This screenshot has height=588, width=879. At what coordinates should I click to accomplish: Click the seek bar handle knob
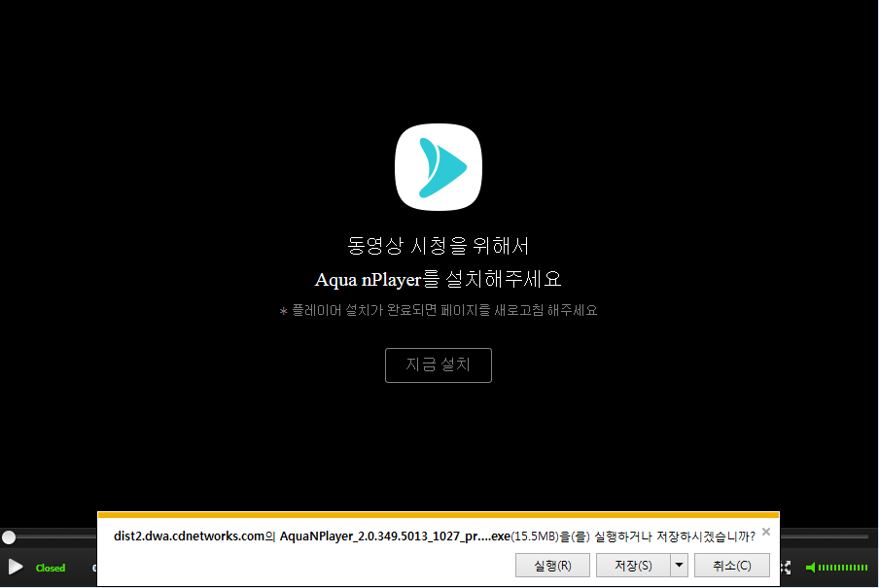(x=9, y=537)
